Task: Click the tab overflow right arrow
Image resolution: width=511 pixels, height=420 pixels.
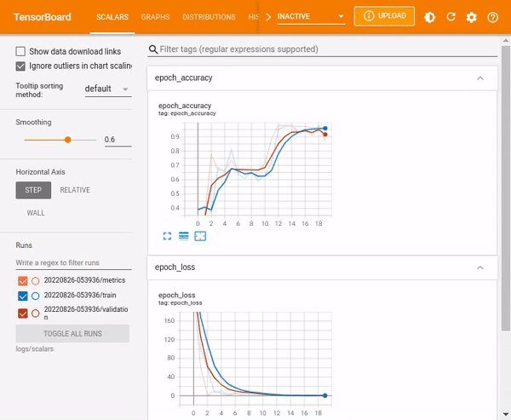Action: (268, 17)
